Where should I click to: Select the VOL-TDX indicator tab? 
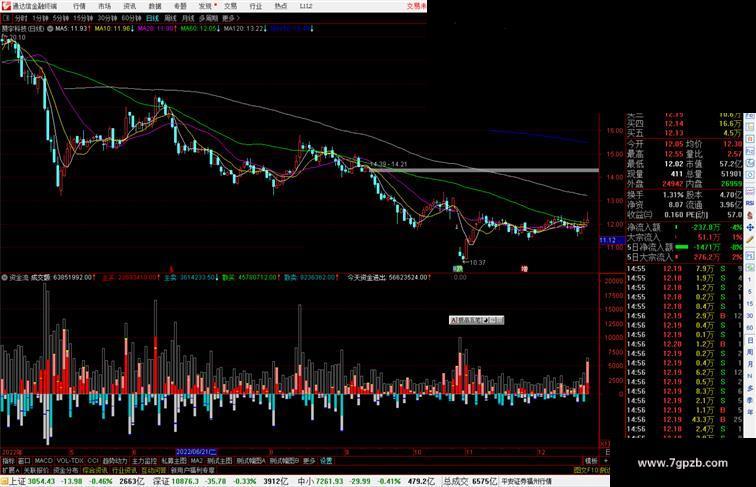pos(70,461)
